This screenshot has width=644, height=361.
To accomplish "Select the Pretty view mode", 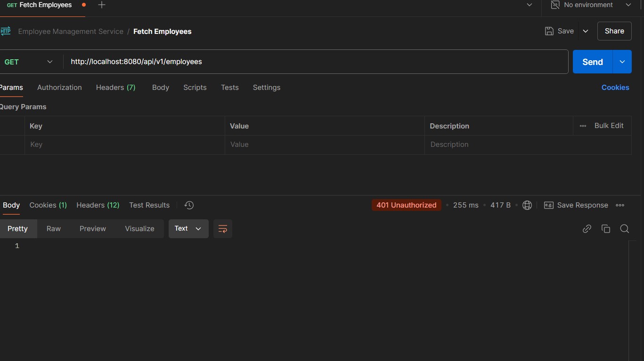I will click(x=17, y=229).
